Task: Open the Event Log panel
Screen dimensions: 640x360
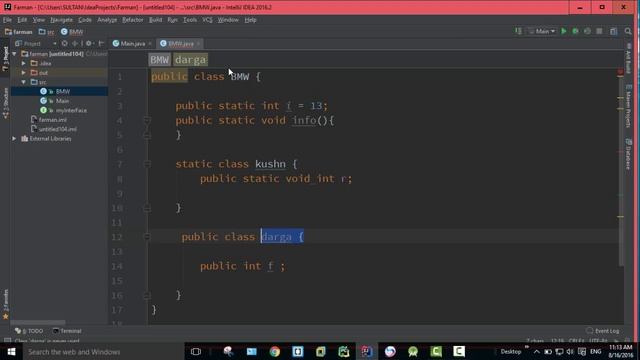Action: point(603,331)
